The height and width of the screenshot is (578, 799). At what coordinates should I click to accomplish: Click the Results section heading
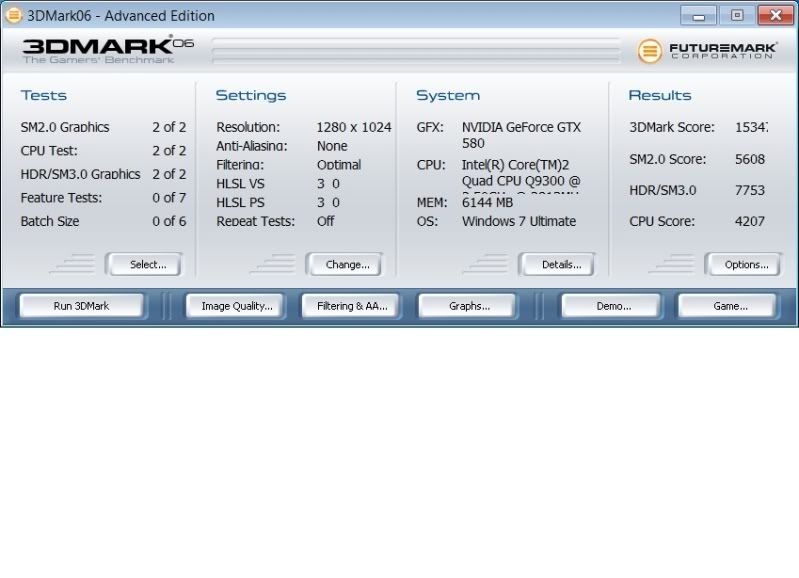(x=659, y=96)
